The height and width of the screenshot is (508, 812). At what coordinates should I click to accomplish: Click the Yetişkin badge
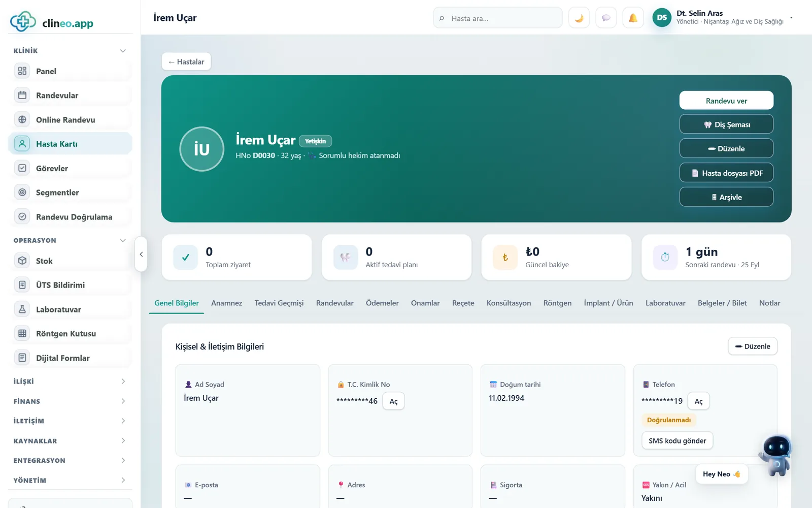pyautogui.click(x=316, y=141)
